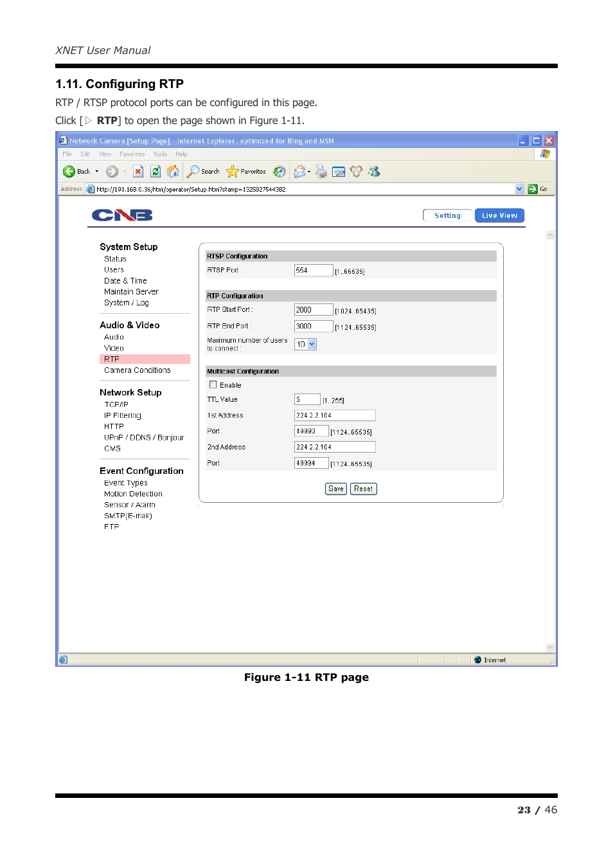Image resolution: width=613 pixels, height=868 pixels.
Task: Open IP Filtering link
Action: 123,415
